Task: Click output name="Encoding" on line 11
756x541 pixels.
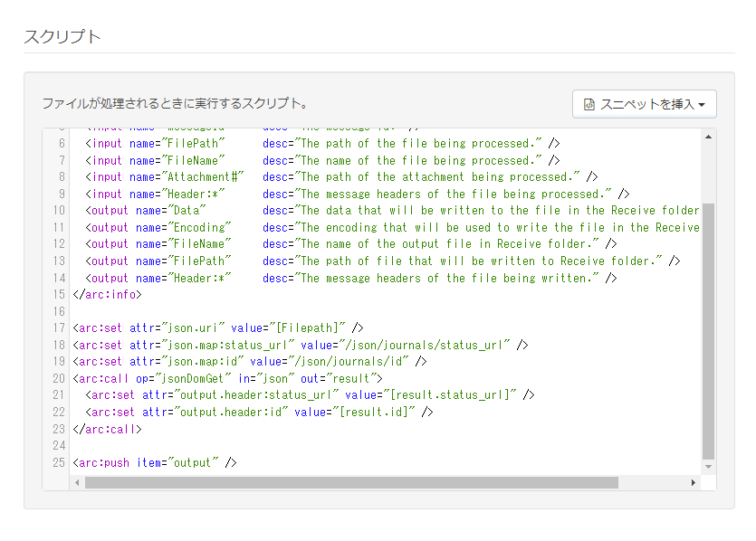Action: coord(158,227)
